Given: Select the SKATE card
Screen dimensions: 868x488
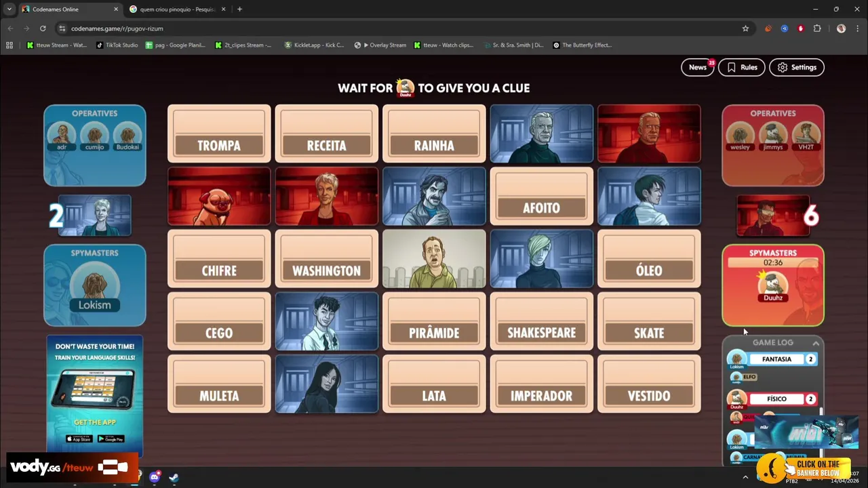Looking at the screenshot, I should (649, 321).
